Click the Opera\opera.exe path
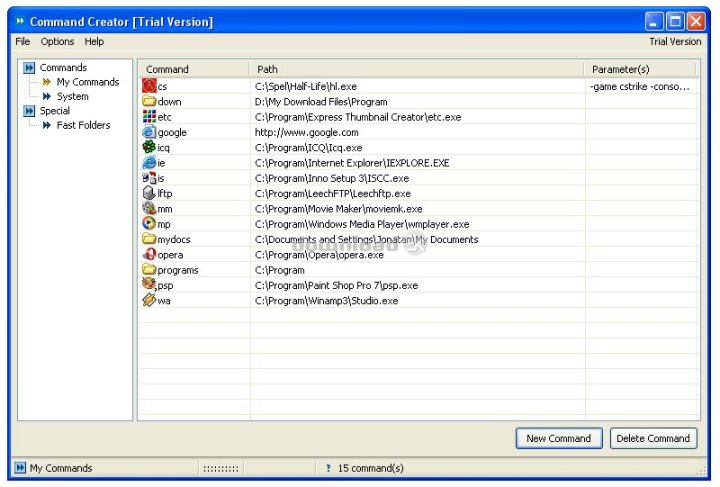720x487 pixels. tap(319, 255)
